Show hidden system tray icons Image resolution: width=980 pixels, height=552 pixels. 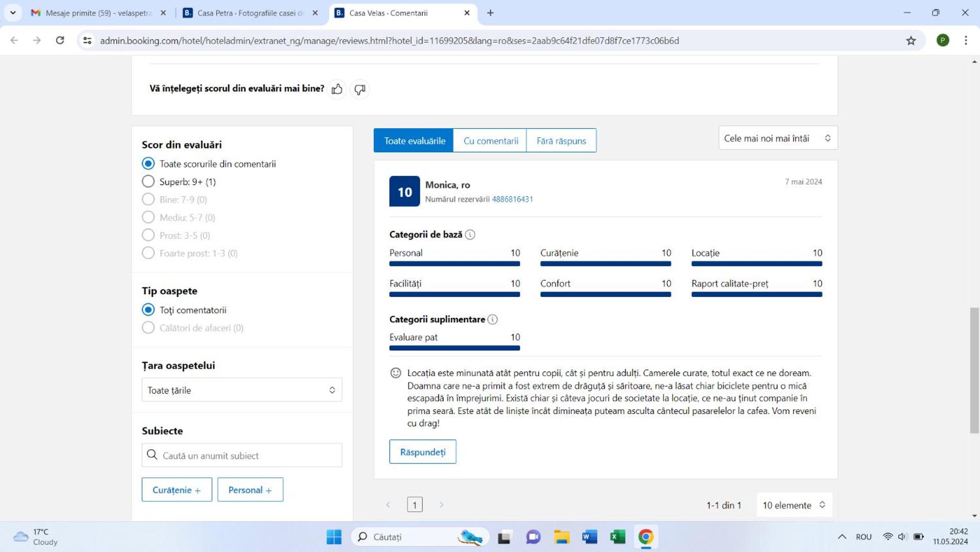[842, 537]
